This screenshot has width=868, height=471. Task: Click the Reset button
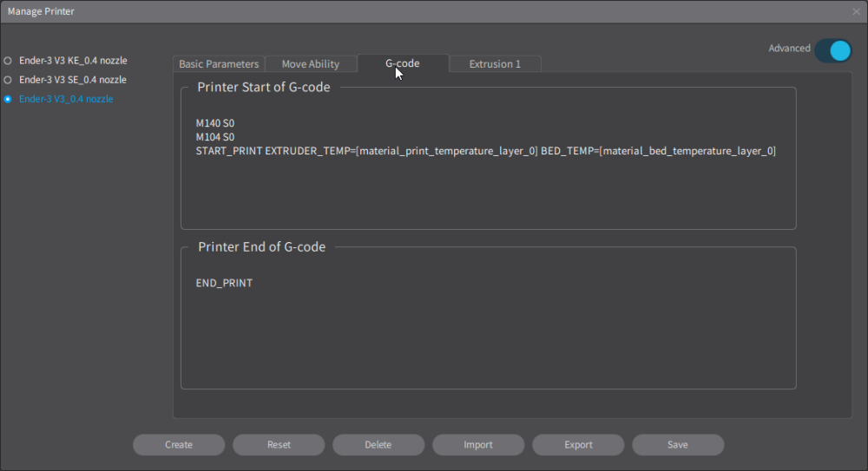tap(279, 445)
